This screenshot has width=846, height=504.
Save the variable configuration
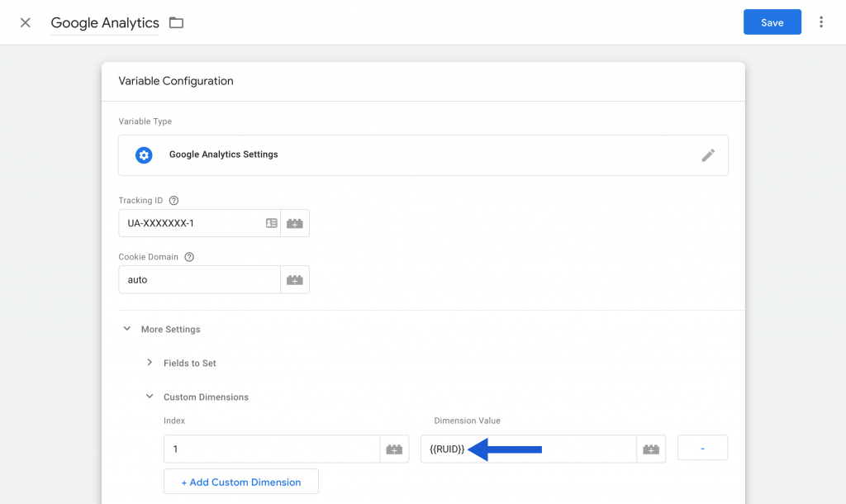pyautogui.click(x=772, y=22)
